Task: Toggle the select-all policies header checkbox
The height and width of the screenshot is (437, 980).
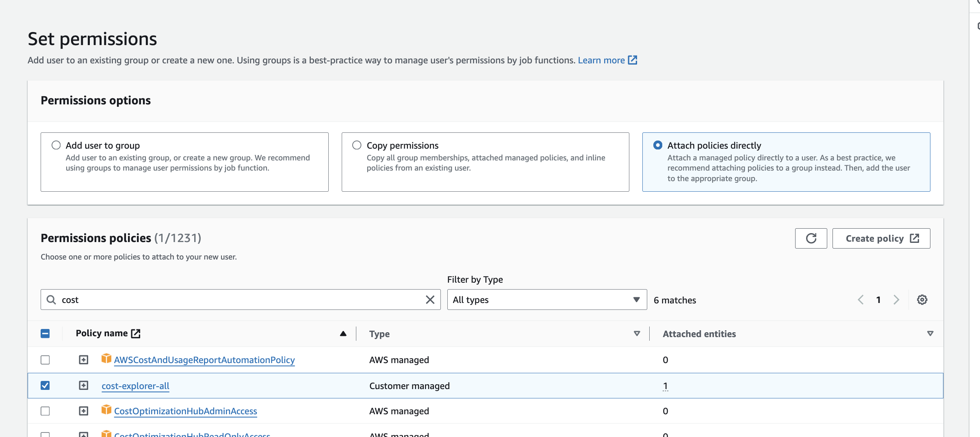Action: (x=45, y=333)
